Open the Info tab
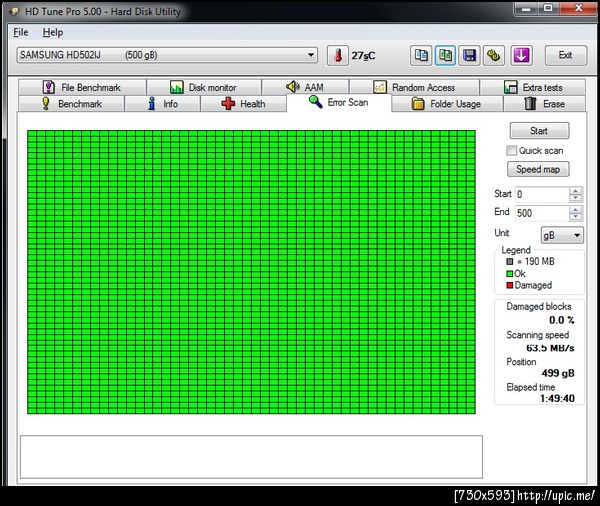600x506 pixels. [162, 104]
